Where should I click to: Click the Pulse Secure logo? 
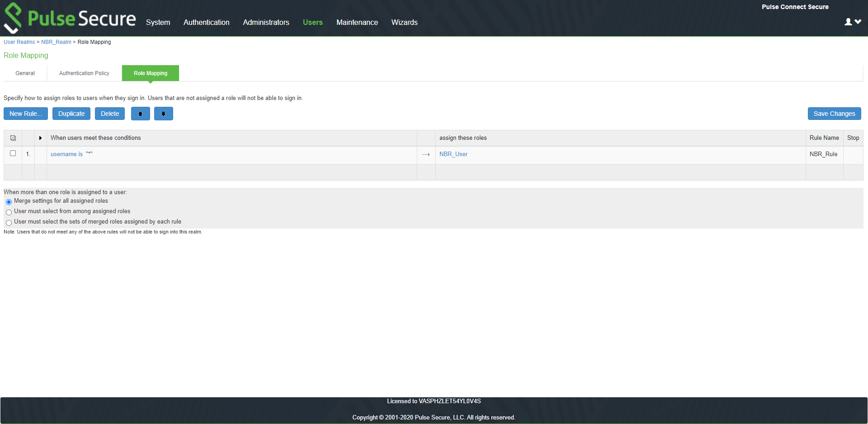click(x=70, y=18)
